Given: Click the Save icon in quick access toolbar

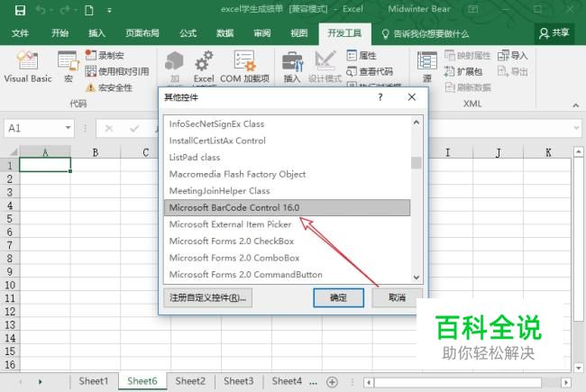Looking at the screenshot, I should (x=20, y=10).
